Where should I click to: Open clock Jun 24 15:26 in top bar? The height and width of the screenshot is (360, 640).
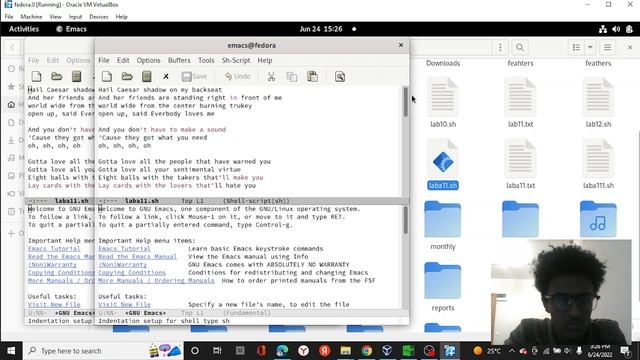[x=321, y=29]
